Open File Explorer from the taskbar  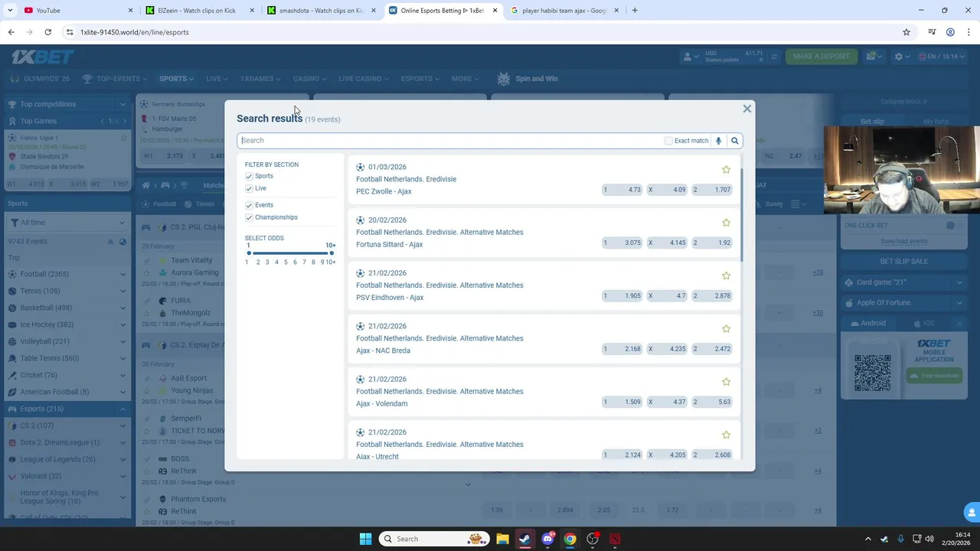pos(502,539)
